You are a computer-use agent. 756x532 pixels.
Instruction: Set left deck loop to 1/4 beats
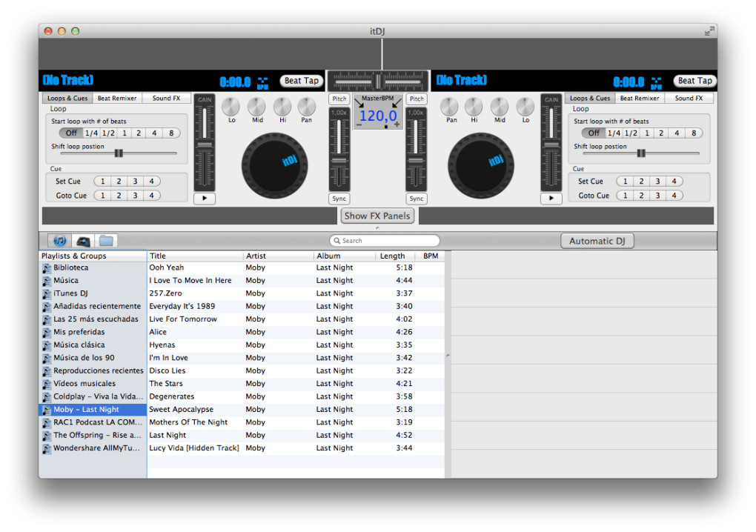(91, 133)
